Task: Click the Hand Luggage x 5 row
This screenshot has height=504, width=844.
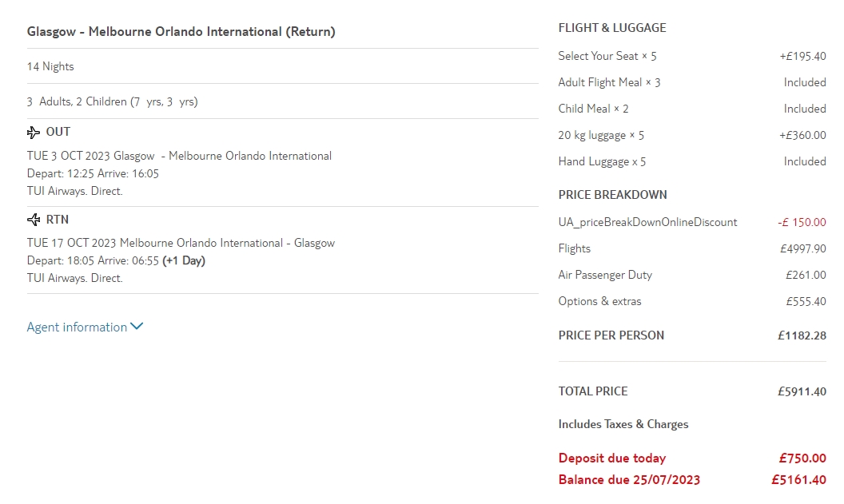Action: (x=602, y=162)
